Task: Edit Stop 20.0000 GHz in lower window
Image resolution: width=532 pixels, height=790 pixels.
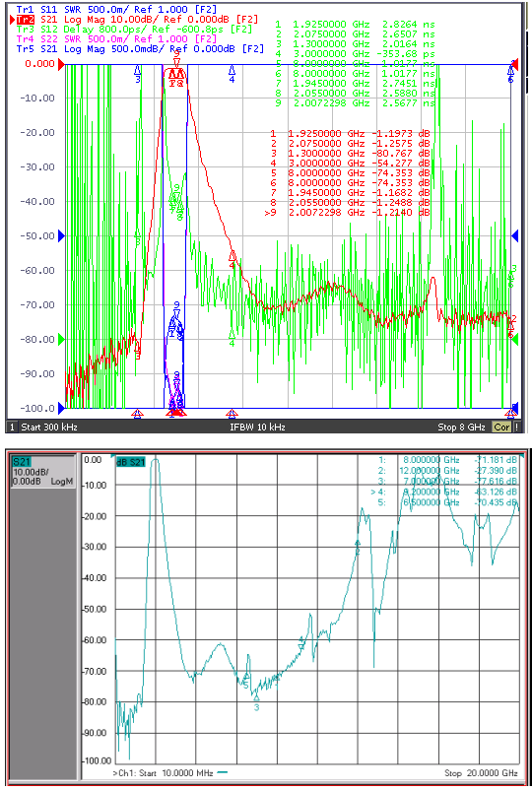Action: 481,773
